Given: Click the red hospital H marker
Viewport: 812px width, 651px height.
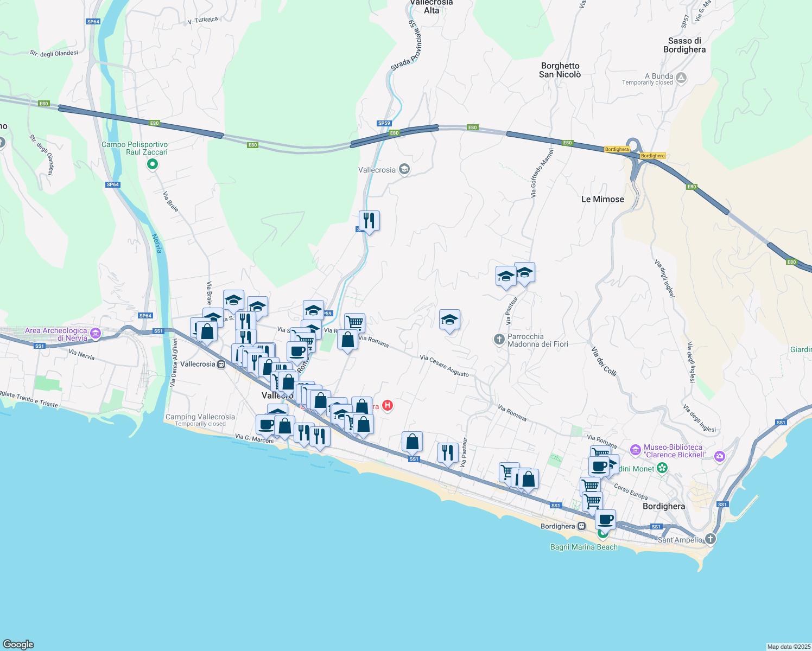Looking at the screenshot, I should 388,405.
